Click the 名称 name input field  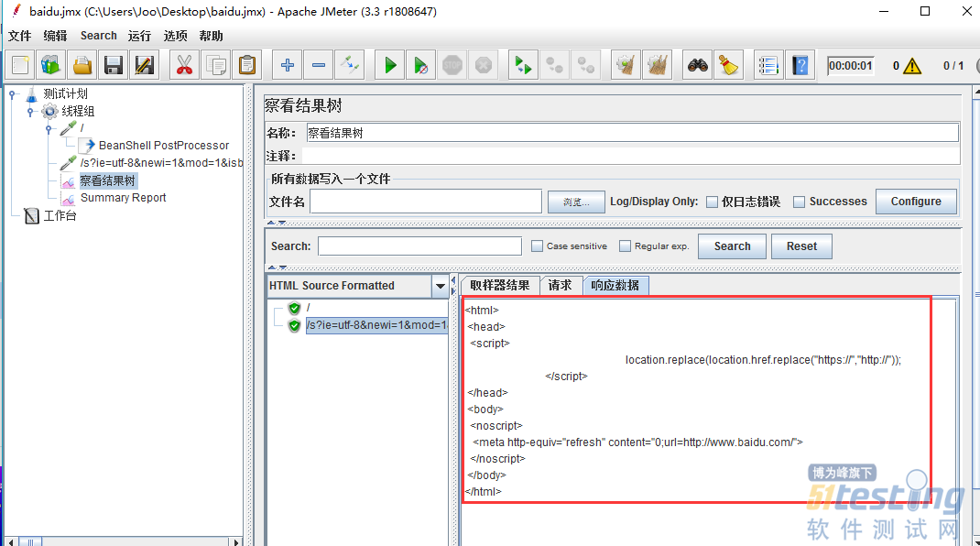[x=632, y=133]
